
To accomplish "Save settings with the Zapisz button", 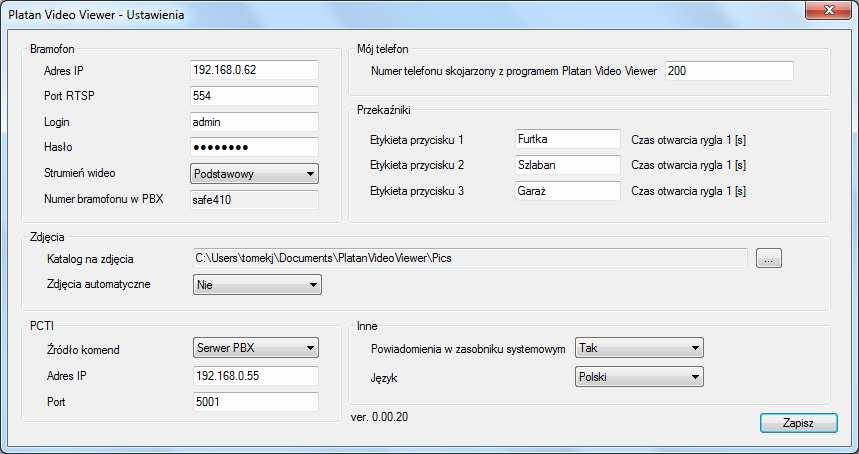I will click(799, 423).
